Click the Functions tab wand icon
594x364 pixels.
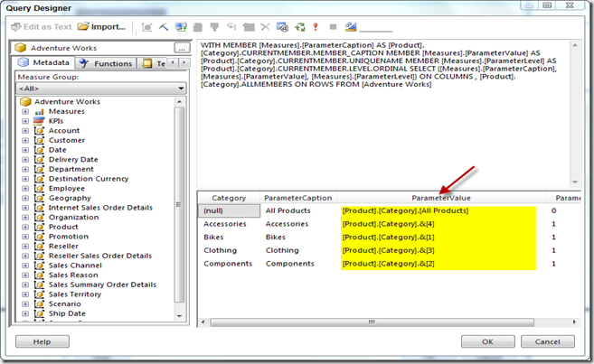[x=84, y=63]
